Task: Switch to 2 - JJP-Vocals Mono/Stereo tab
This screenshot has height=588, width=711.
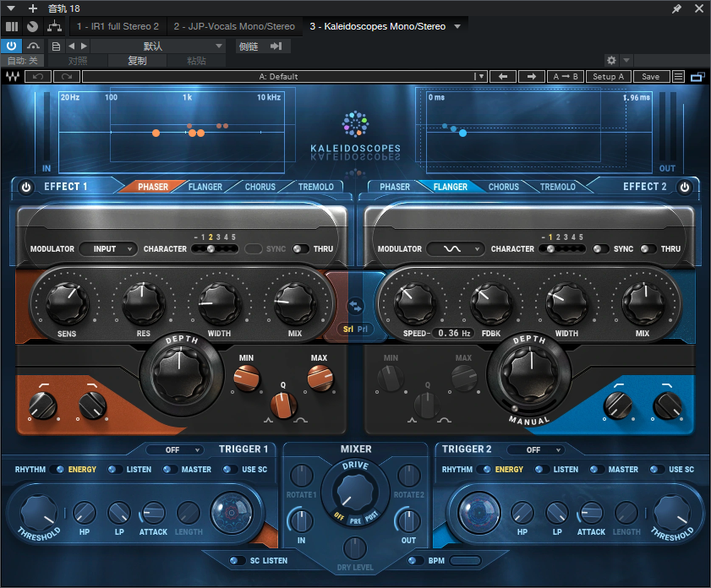Action: [x=234, y=26]
